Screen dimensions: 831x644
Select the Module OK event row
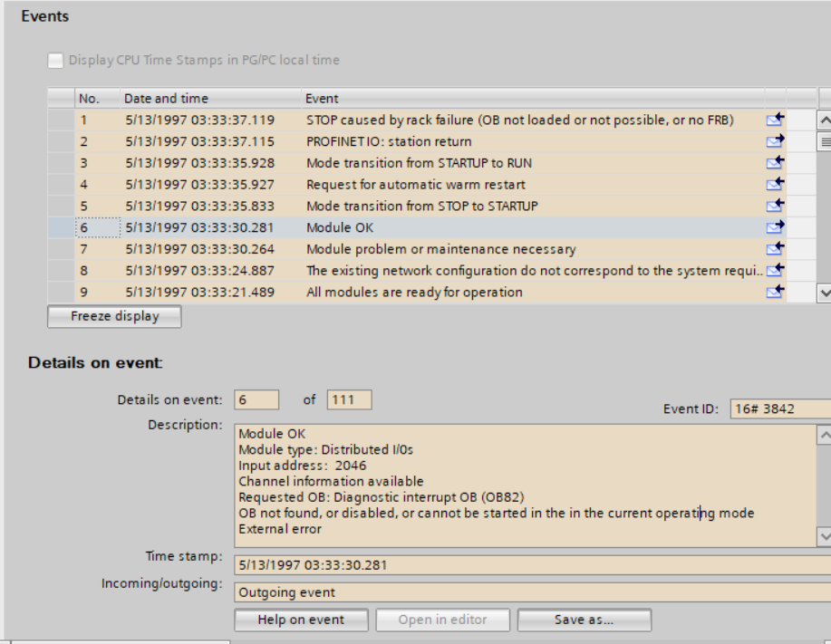417,227
